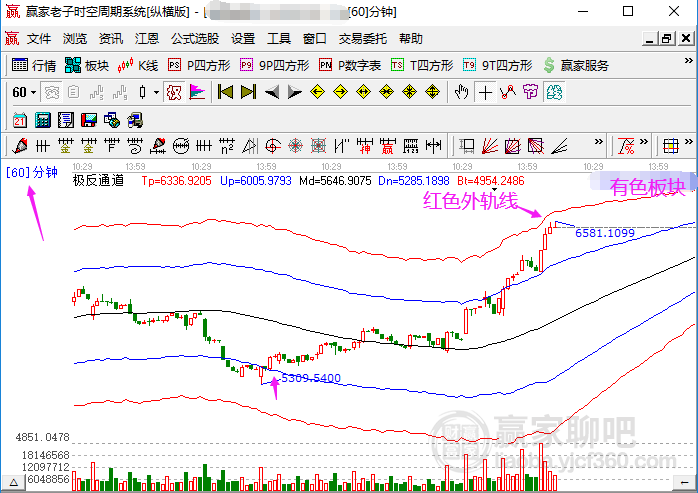The image size is (698, 493).
Task: Click the red 赢 line tool icon
Action: point(387,146)
